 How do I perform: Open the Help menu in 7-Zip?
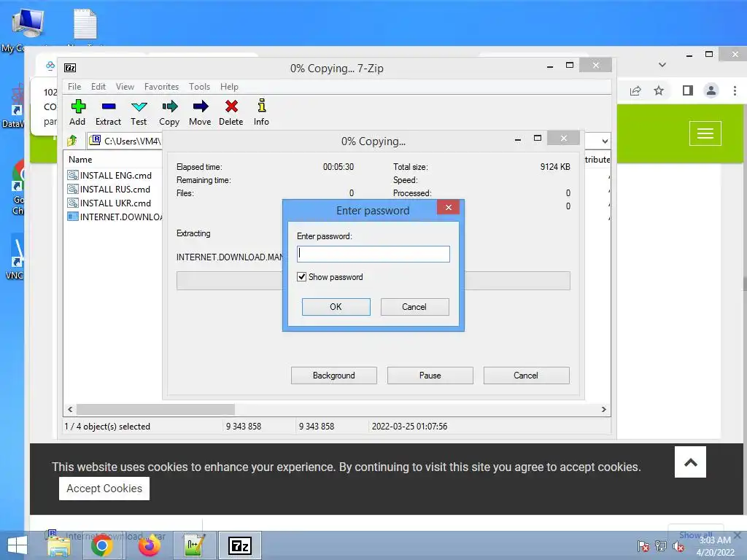tap(229, 87)
